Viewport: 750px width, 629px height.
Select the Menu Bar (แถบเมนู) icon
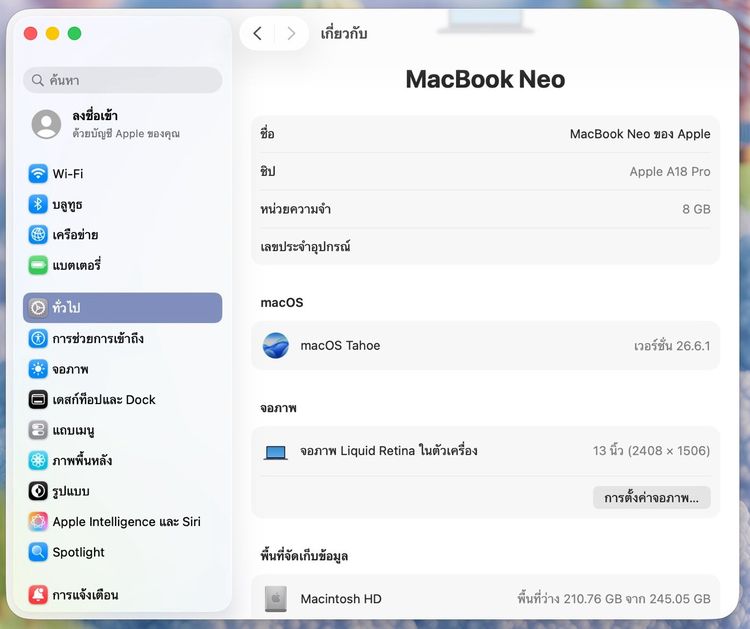pos(38,430)
